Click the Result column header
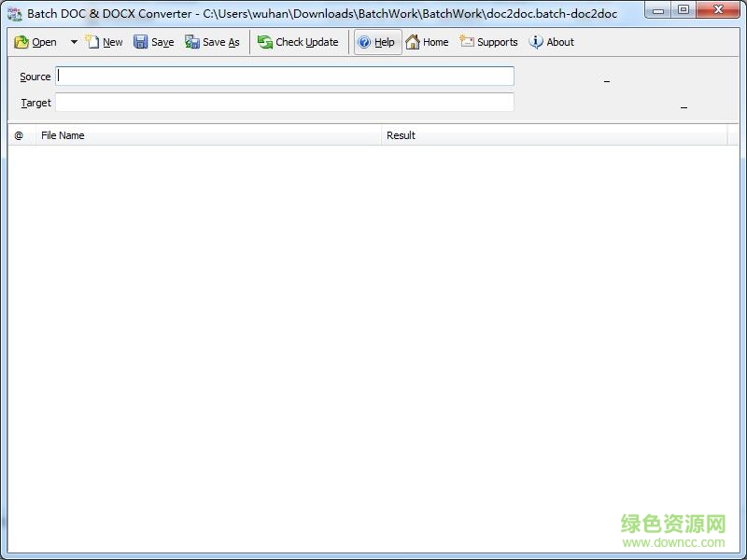747x560 pixels. [401, 135]
